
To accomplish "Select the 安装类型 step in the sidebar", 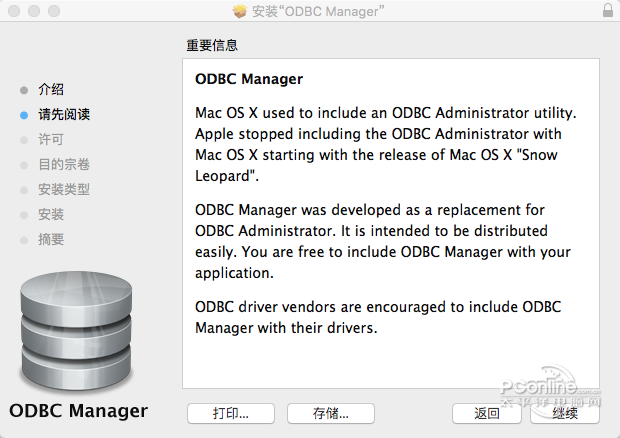I will (64, 190).
